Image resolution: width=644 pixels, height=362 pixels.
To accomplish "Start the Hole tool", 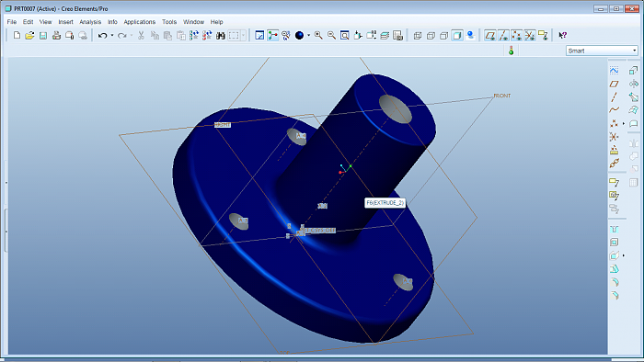I will click(x=614, y=229).
